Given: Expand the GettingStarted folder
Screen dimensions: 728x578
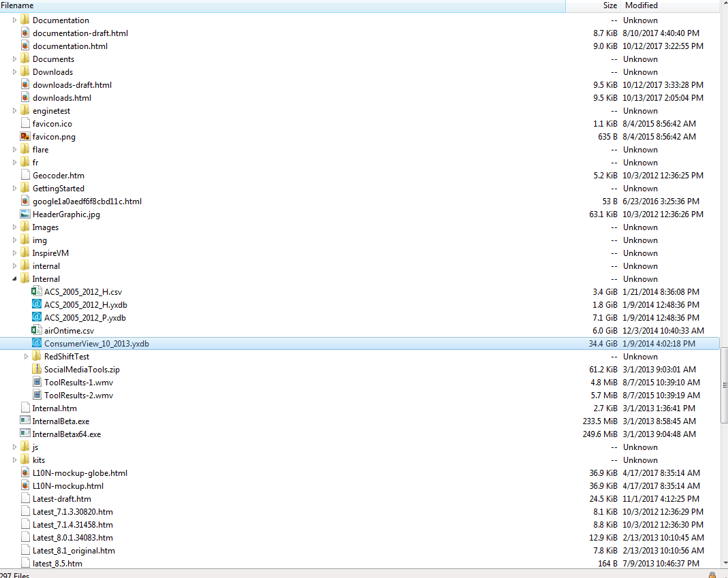Looking at the screenshot, I should 14,188.
